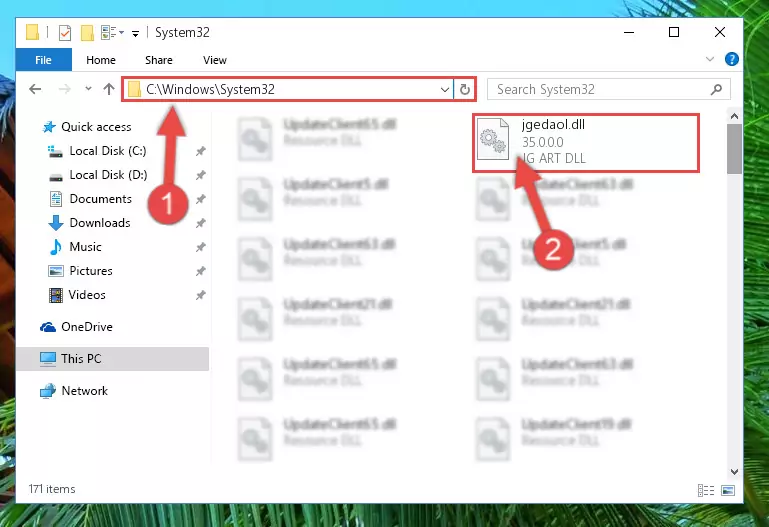Click the jgedaol.dll gear file icon

pos(493,139)
